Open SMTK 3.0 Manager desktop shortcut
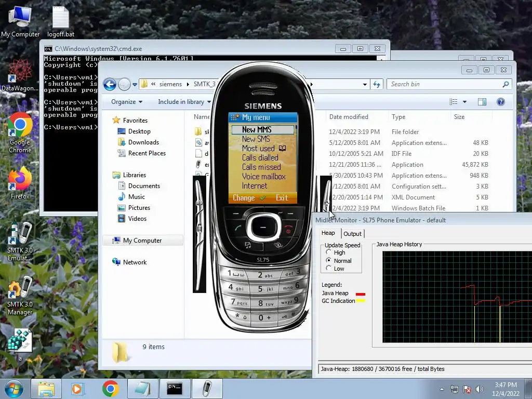Viewport: 532px width, 399px height. pos(20,296)
